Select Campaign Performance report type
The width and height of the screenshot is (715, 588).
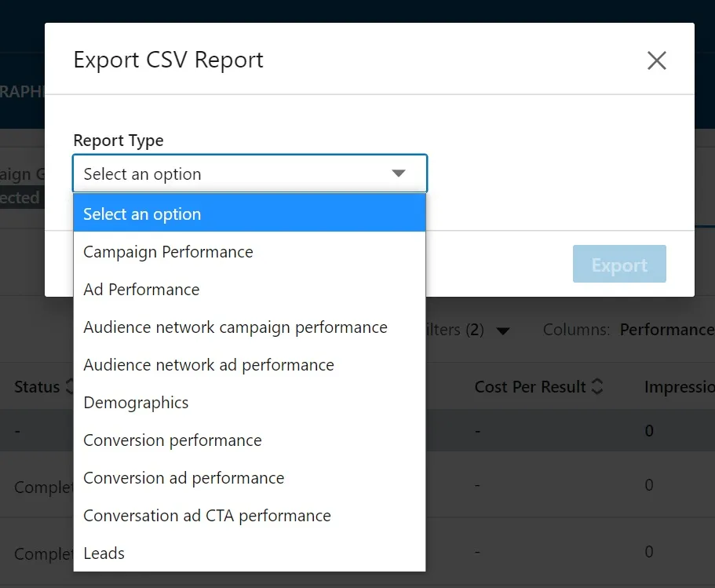pyautogui.click(x=168, y=252)
